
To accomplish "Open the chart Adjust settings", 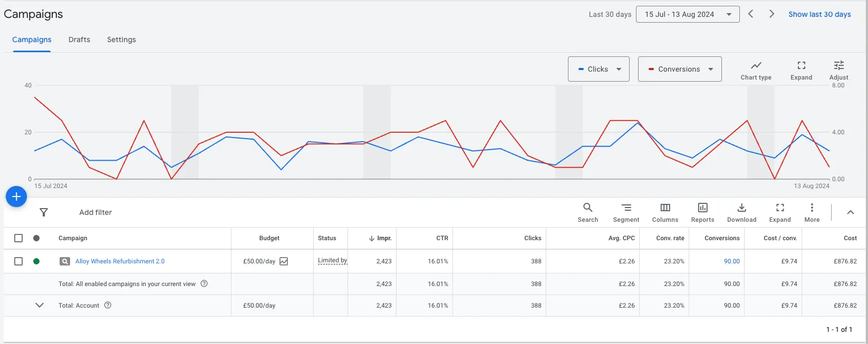I will pyautogui.click(x=838, y=70).
